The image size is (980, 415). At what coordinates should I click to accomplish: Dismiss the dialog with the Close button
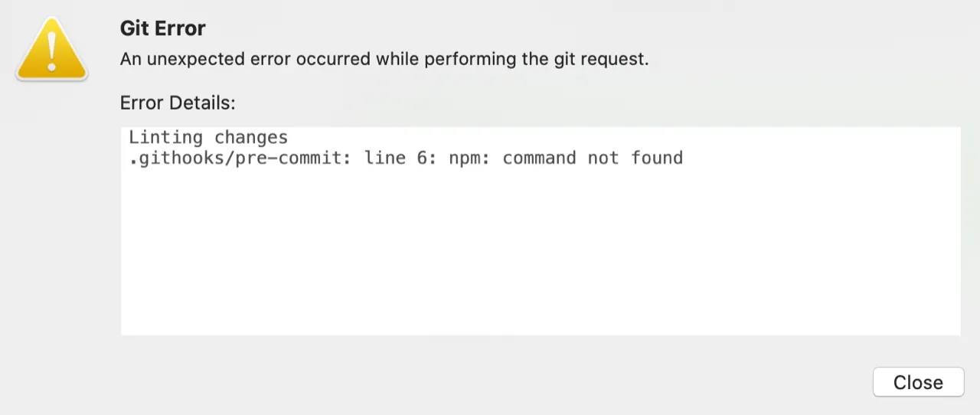pos(918,382)
